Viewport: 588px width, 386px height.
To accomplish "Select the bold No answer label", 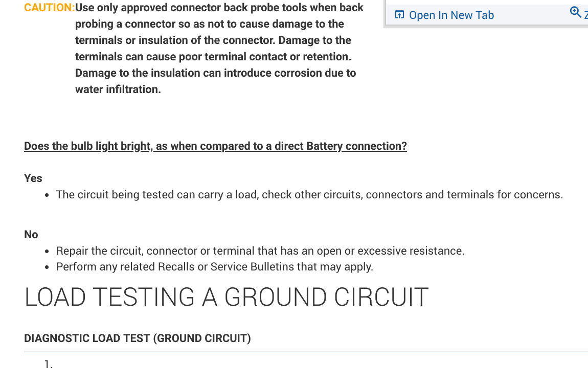I will click(x=31, y=234).
